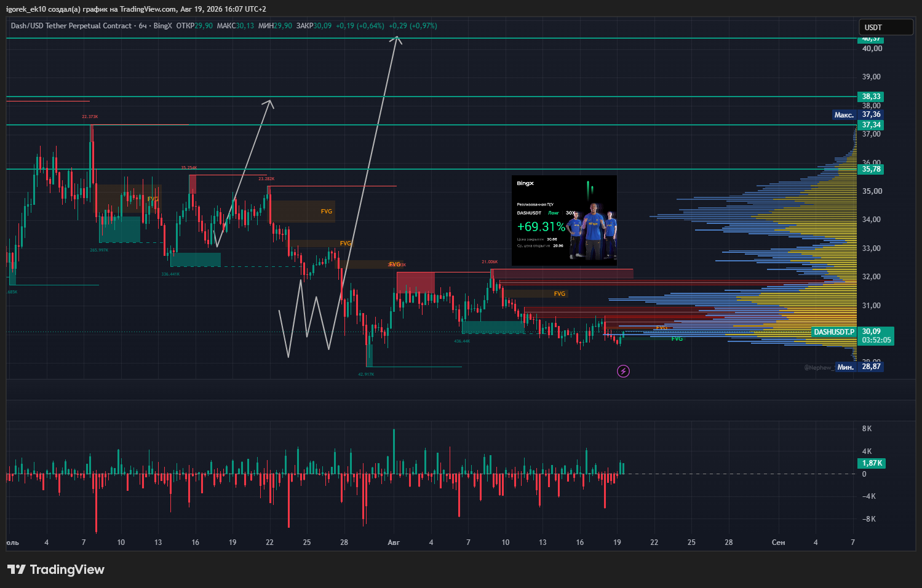Image resolution: width=922 pixels, height=588 pixels.
Task: Click the 35,78 green price label
Action: 871,169
